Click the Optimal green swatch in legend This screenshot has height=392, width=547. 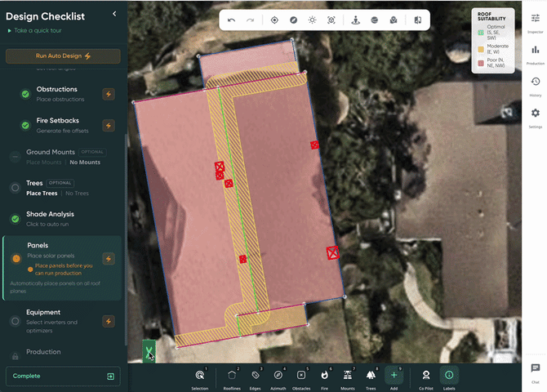[481, 32]
